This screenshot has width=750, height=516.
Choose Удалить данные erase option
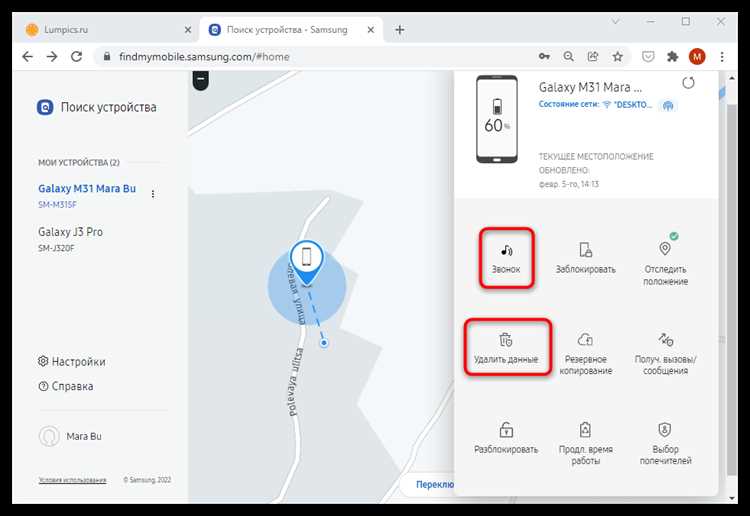click(506, 348)
